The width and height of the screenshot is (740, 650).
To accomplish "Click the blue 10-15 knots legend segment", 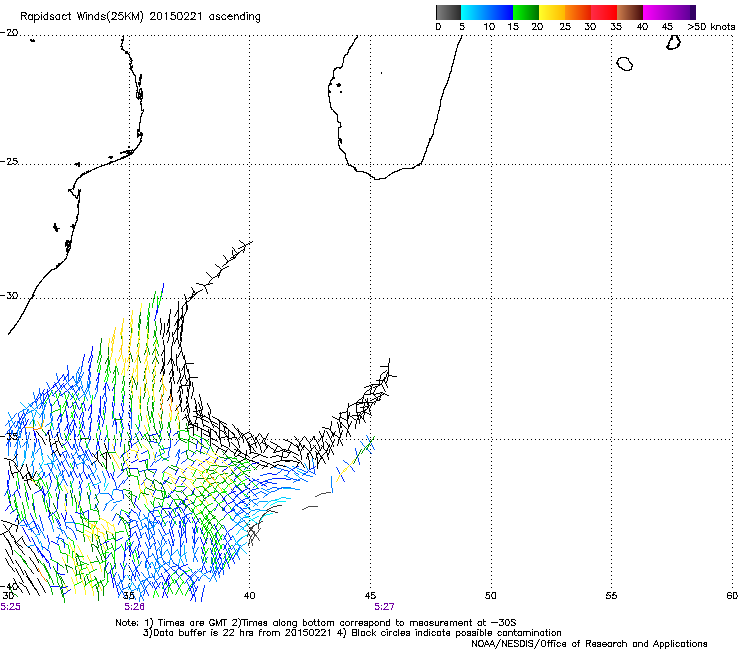I will (x=500, y=12).
